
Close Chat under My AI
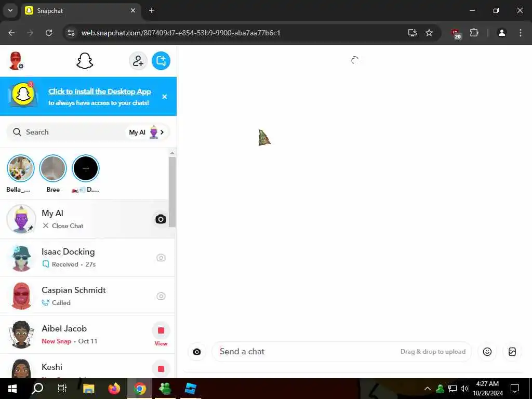(x=63, y=226)
